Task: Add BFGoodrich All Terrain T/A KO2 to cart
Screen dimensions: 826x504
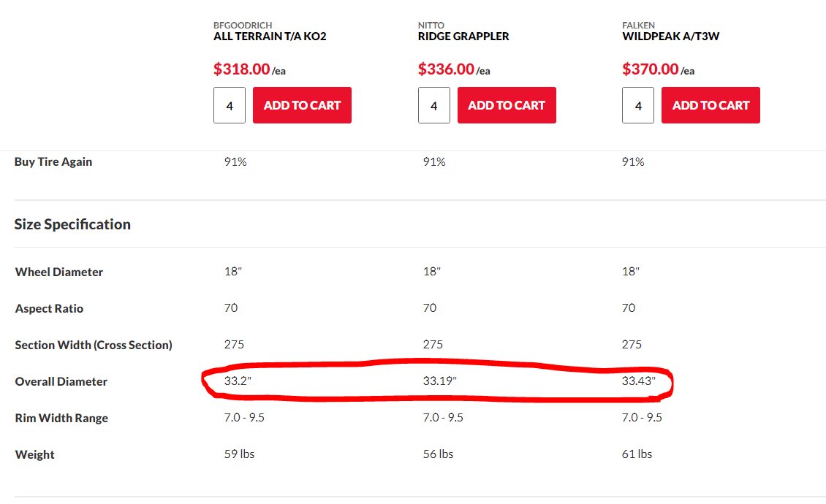Action: 302,105
